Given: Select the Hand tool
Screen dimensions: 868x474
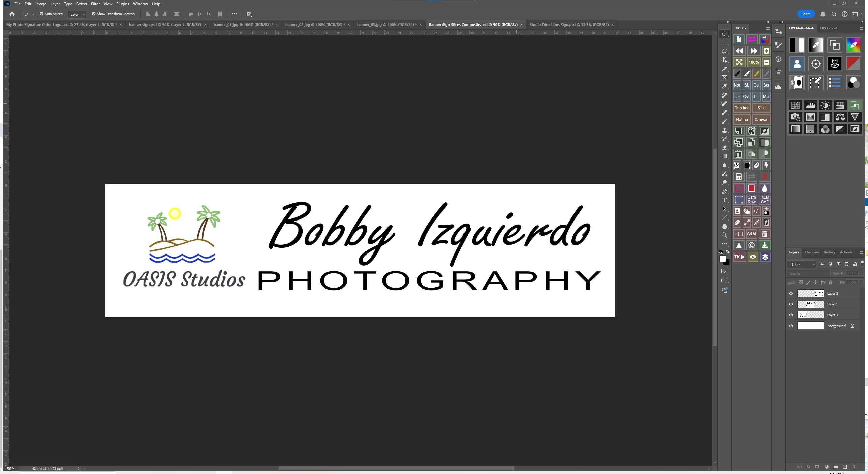Looking at the screenshot, I should pyautogui.click(x=724, y=226).
